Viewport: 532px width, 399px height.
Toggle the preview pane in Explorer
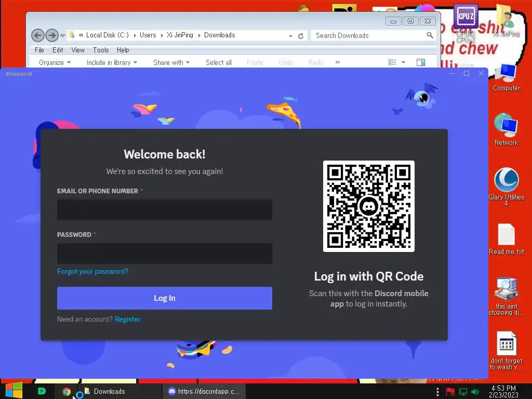(x=421, y=62)
